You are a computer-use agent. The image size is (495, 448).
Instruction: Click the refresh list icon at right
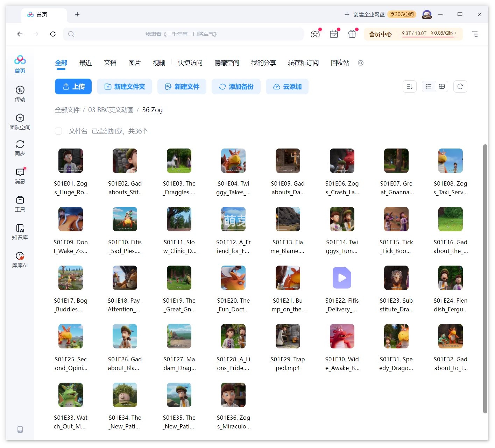pyautogui.click(x=460, y=86)
